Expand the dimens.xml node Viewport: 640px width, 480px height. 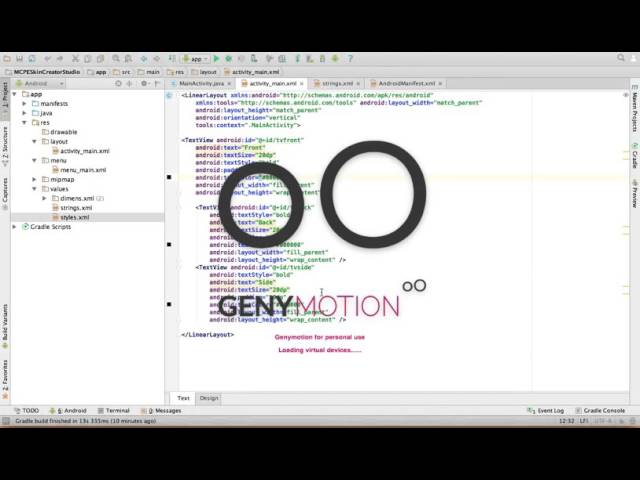[44, 198]
